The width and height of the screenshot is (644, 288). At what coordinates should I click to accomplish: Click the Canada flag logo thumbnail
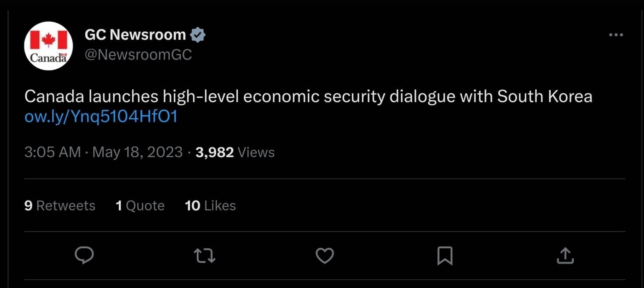(48, 46)
